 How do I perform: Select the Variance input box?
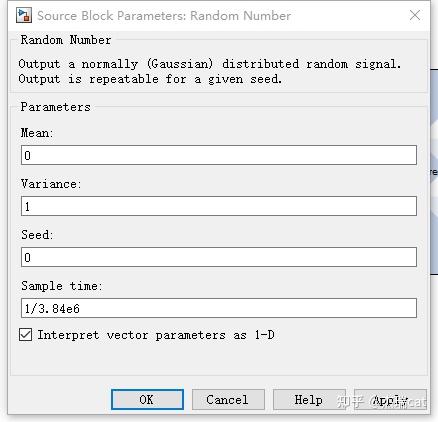(x=219, y=206)
